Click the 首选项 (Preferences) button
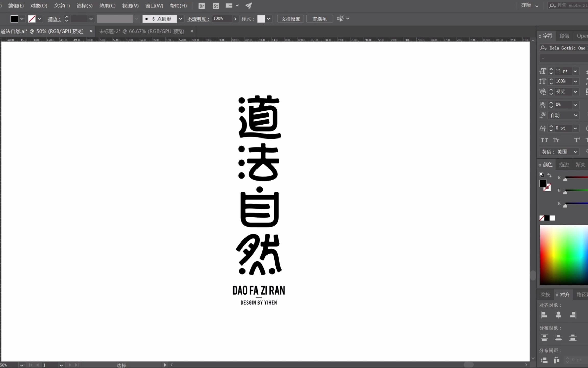Image resolution: width=588 pixels, height=368 pixels. pos(320,19)
